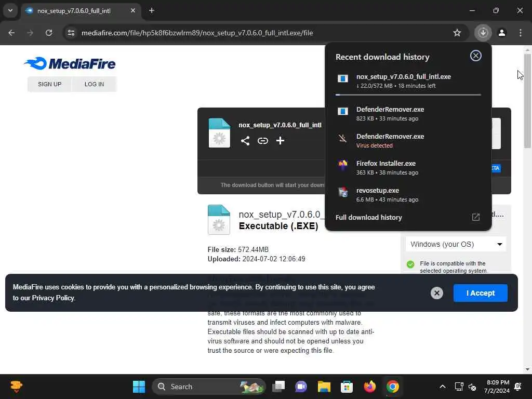This screenshot has width=532, height=399.
Task: Click the muted volume tray icon
Action: point(472,387)
